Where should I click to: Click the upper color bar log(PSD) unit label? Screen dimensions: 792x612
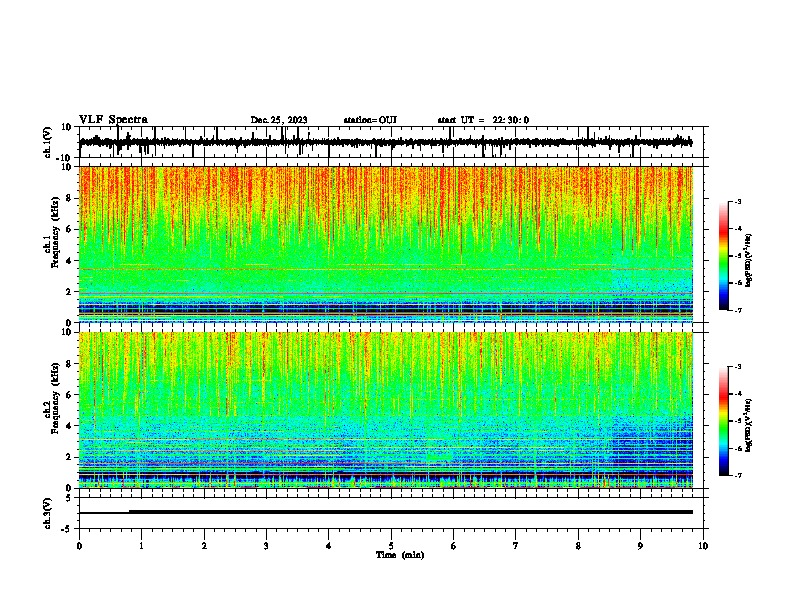coord(749,260)
